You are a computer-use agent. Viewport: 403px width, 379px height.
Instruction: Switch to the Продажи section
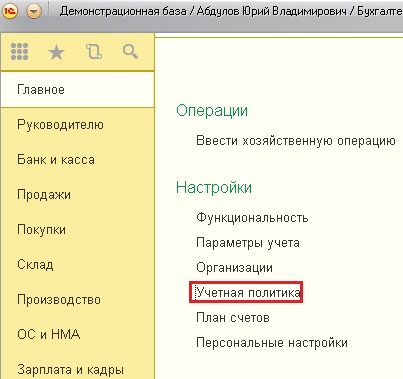coord(77,195)
